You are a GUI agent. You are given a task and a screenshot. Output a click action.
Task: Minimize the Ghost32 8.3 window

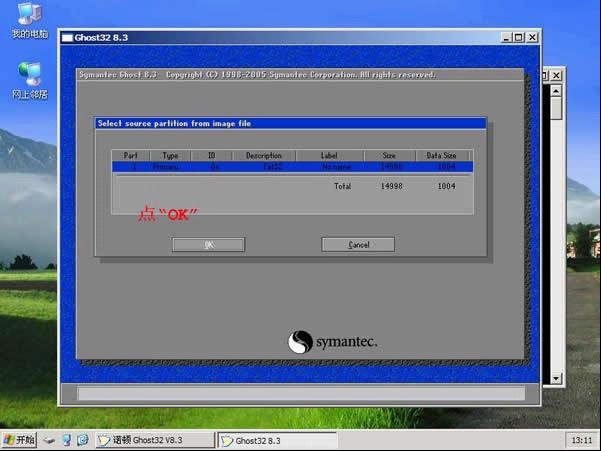[x=506, y=38]
